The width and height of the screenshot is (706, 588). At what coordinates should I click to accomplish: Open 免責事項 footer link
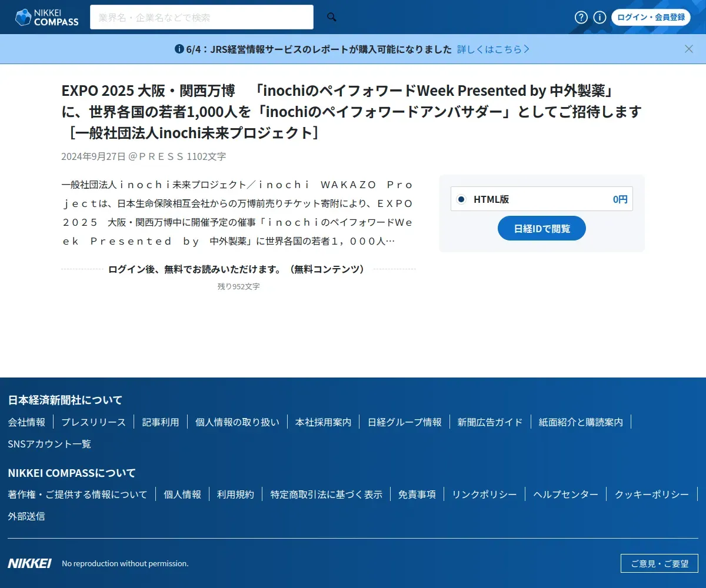pyautogui.click(x=417, y=495)
